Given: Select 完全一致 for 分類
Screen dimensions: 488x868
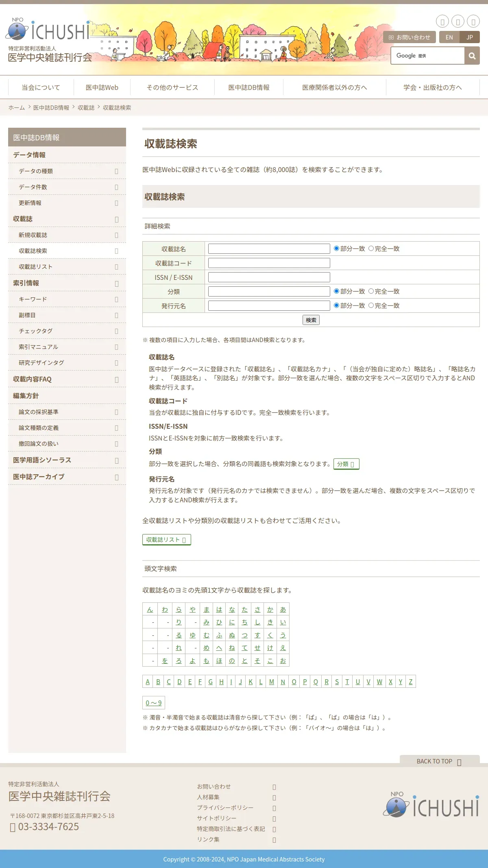Looking at the screenshot, I should click(371, 291).
